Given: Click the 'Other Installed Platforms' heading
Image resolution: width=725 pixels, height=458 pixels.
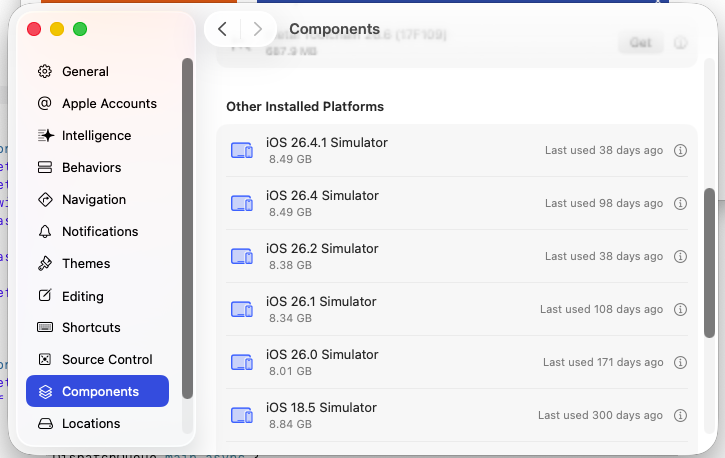Looking at the screenshot, I should coord(305,106).
